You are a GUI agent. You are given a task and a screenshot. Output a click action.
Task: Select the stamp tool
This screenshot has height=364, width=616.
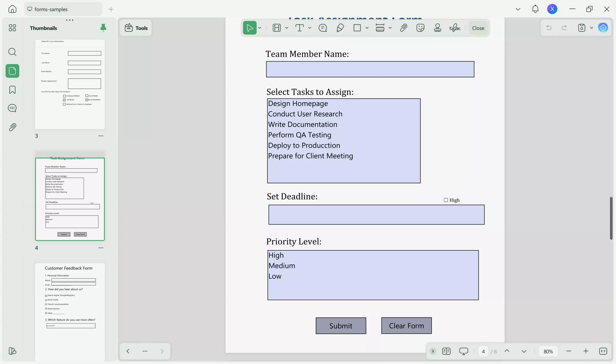[438, 28]
